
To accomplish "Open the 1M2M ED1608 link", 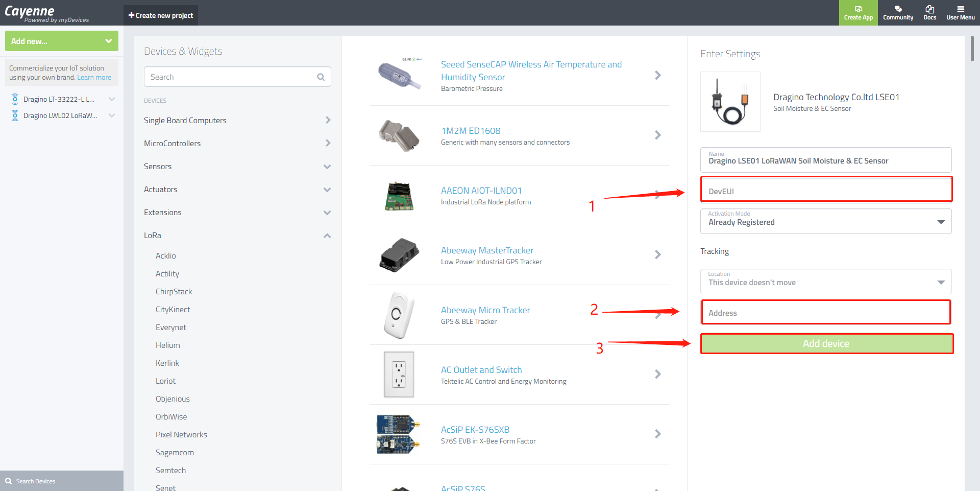I will tap(471, 131).
